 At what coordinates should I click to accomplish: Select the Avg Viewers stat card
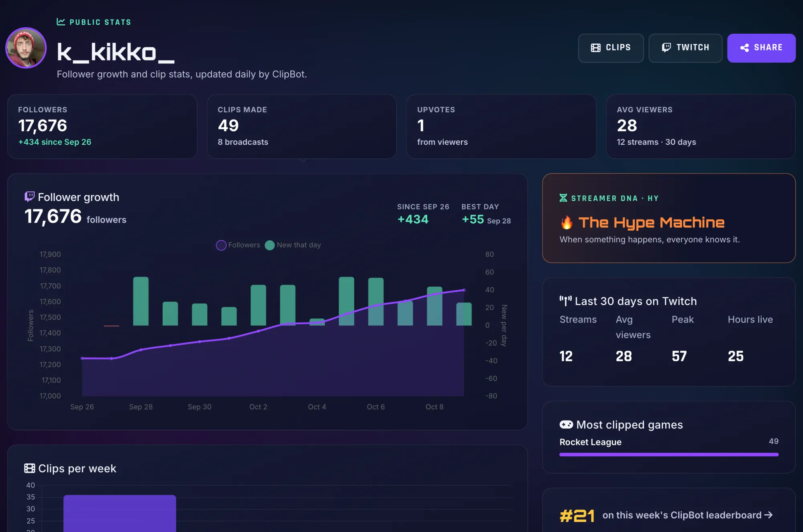coord(701,126)
